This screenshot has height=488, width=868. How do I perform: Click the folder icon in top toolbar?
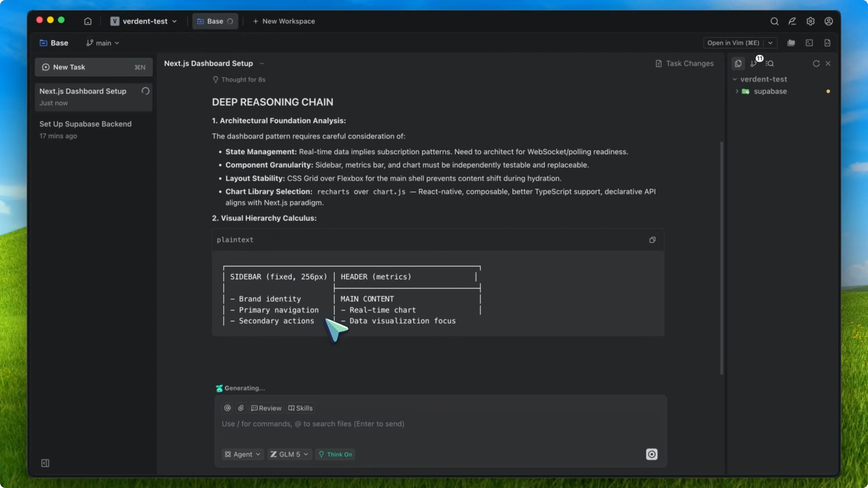pos(791,43)
